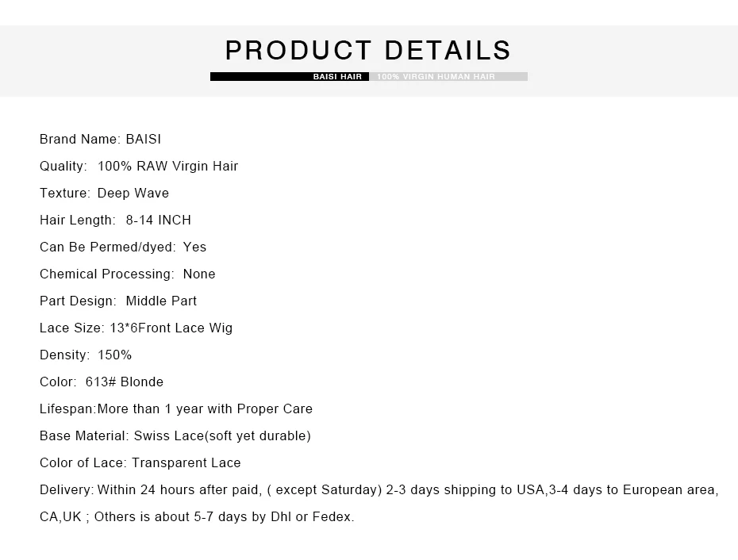Click the Quality: 100% RAW Virgin Hair text
The width and height of the screenshot is (738, 560).
(x=139, y=166)
